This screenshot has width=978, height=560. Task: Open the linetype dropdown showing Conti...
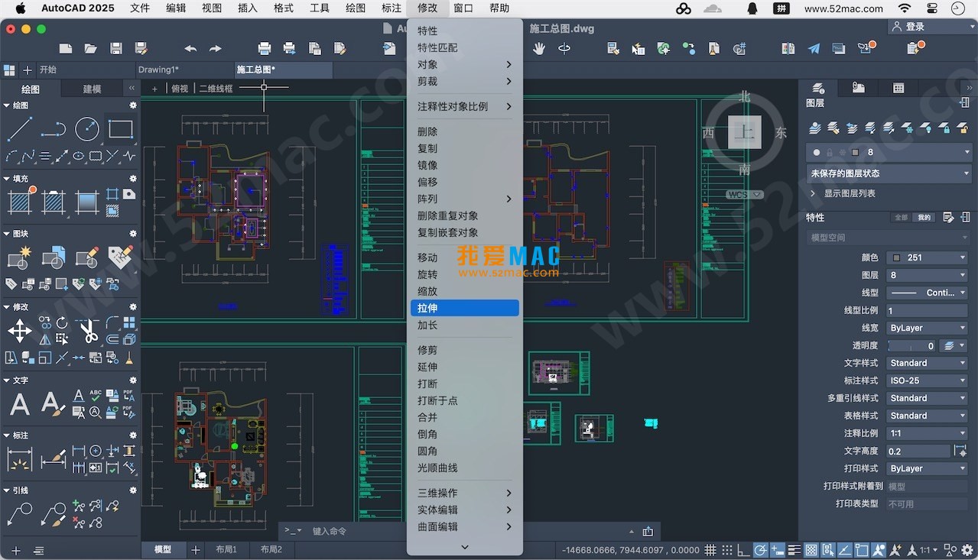(x=927, y=293)
